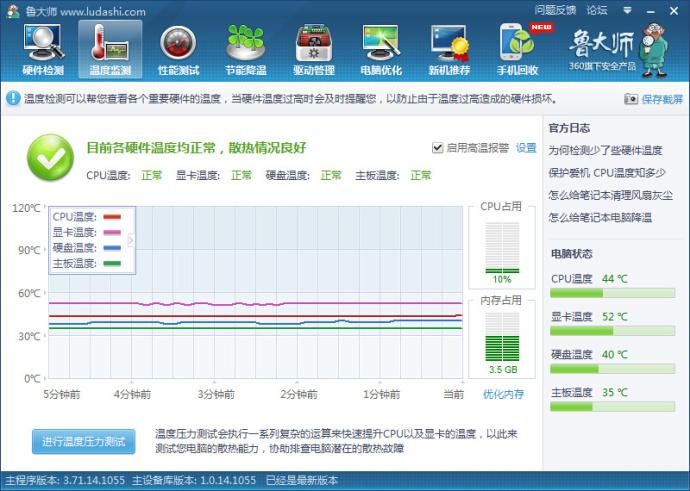The height and width of the screenshot is (491, 690).
Task: Click the 正常 value next to 硬盘温度
Action: click(331, 175)
